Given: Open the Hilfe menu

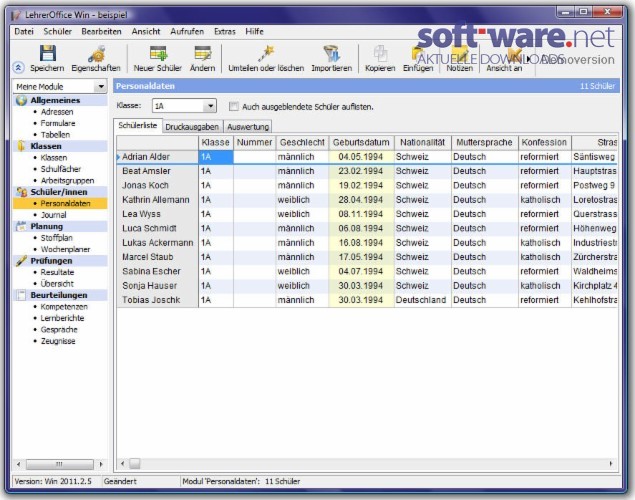Looking at the screenshot, I should pyautogui.click(x=254, y=31).
